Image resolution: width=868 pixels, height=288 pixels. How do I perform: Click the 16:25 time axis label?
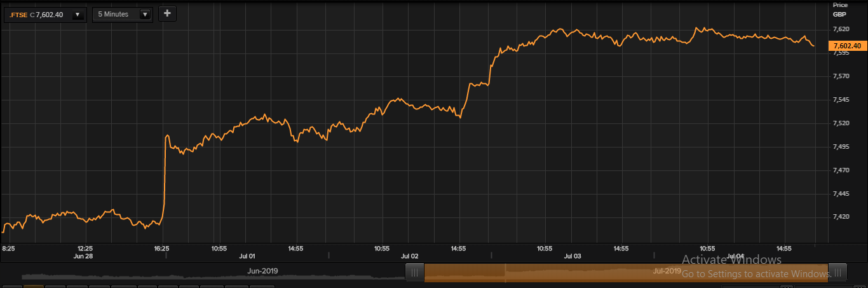162,248
